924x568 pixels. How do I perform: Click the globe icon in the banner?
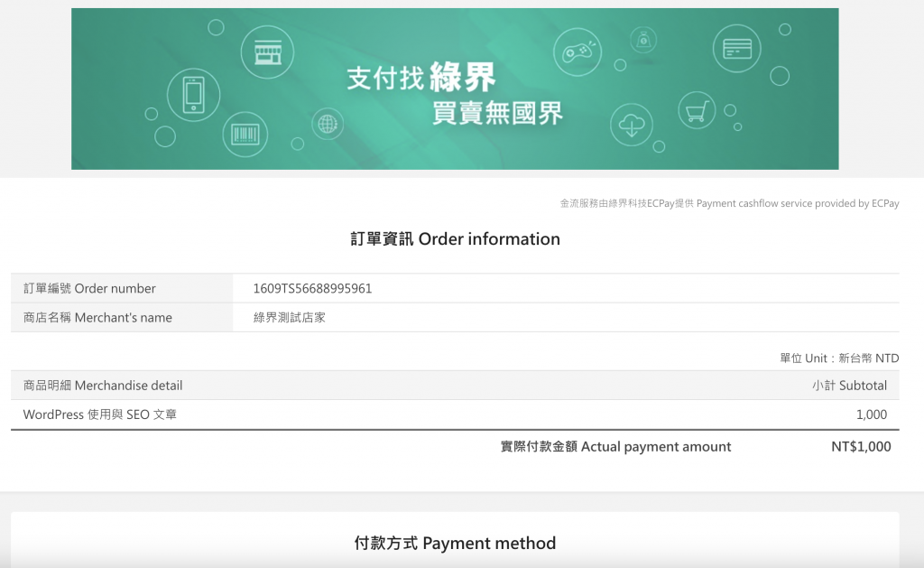(328, 124)
